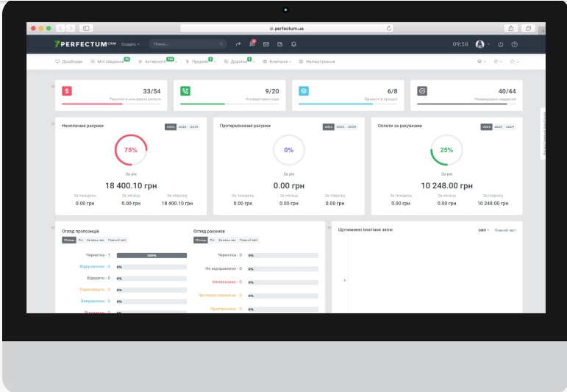The height and width of the screenshot is (392, 567).
Task: Open notifications bell icon
Action: 293,44
